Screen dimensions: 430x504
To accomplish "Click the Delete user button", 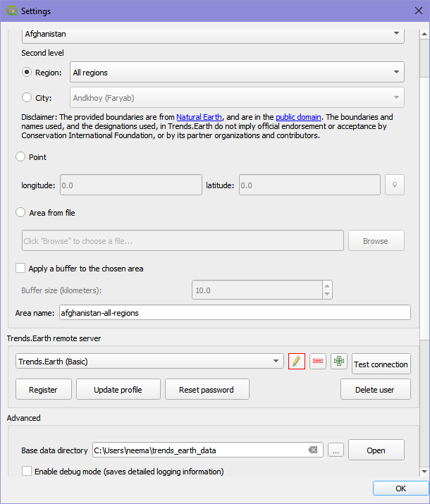I will (x=375, y=389).
